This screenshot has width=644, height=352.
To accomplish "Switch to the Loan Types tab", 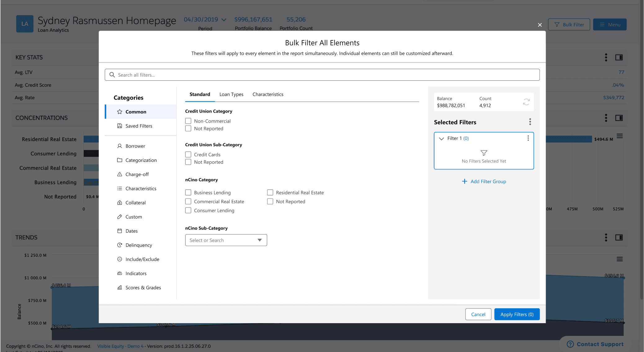I will click(231, 94).
